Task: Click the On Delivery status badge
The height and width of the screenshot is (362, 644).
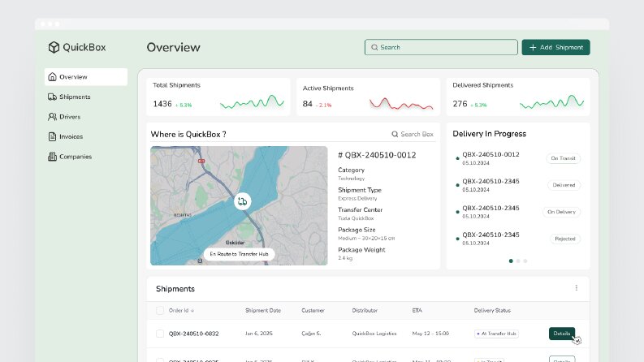Action: tap(561, 212)
